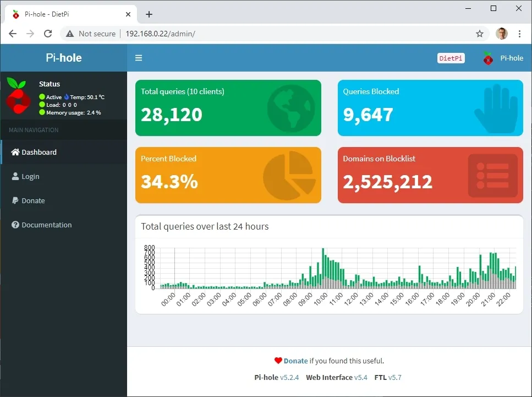Click the question mark icon beside Documentation
This screenshot has width=532, height=397.
point(15,225)
